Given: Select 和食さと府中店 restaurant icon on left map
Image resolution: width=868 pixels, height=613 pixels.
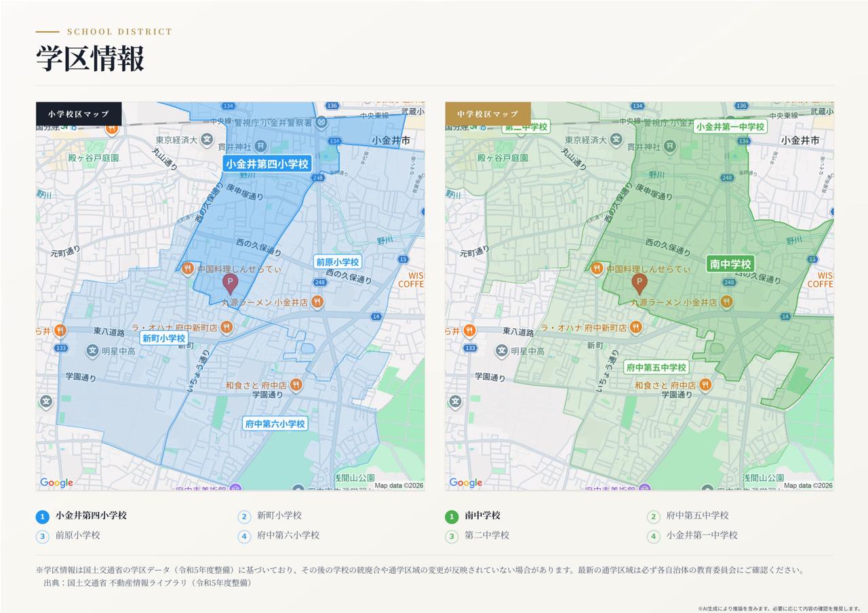Looking at the screenshot, I should coord(296,385).
